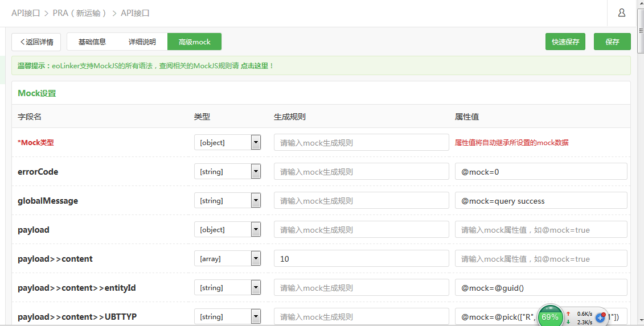The image size is (644, 326).
Task: Click the blue plus icon on speed widget
Action: pos(601,317)
